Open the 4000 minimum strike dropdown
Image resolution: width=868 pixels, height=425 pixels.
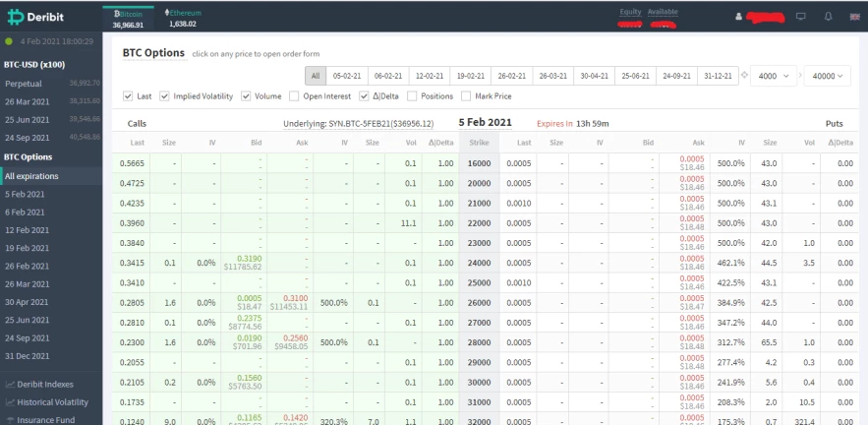point(774,76)
